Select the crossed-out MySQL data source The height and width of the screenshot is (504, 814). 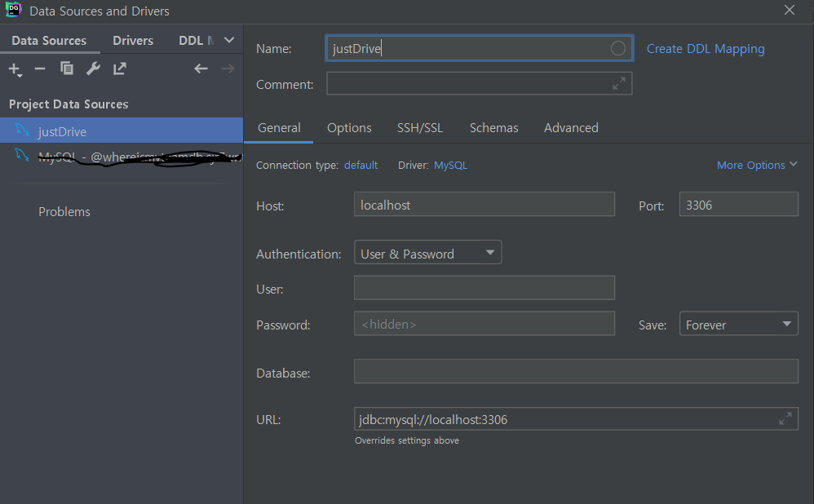(122, 155)
